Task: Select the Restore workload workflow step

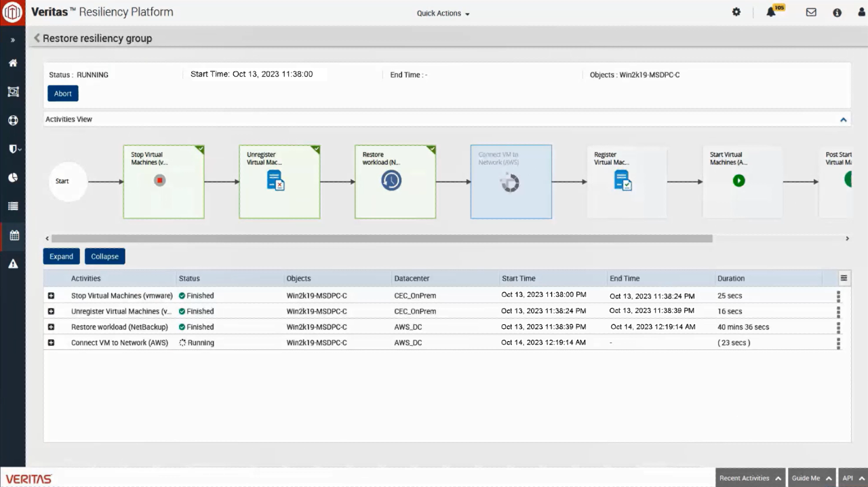Action: click(x=395, y=182)
